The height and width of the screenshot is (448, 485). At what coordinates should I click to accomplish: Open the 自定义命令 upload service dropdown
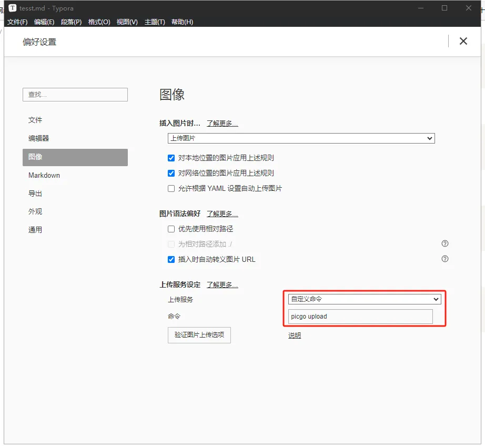(x=365, y=299)
